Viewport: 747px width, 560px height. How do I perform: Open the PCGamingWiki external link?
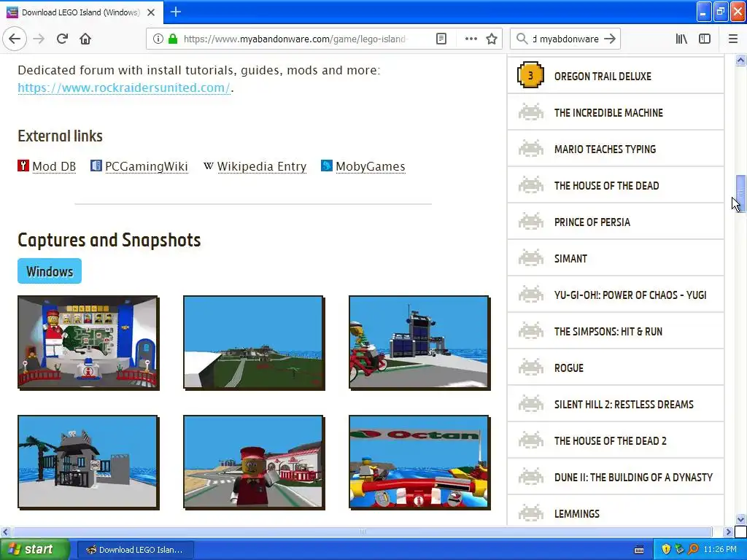pos(146,166)
